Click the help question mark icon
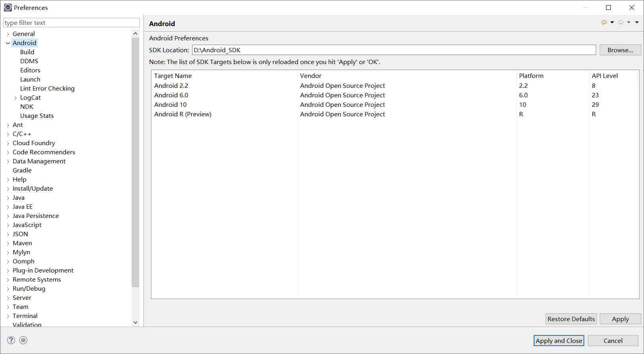This screenshot has width=644, height=354. tap(11, 340)
